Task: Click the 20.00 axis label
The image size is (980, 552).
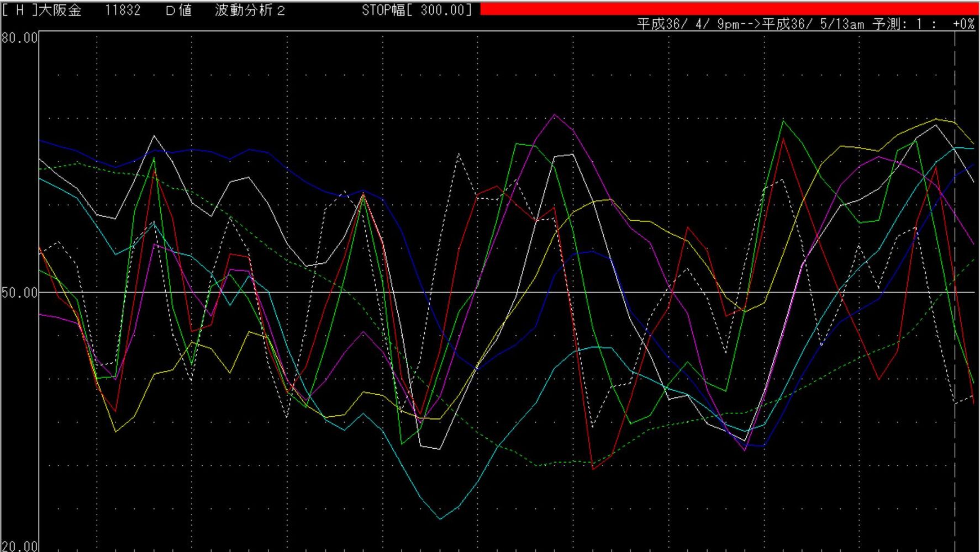Action: point(19,546)
